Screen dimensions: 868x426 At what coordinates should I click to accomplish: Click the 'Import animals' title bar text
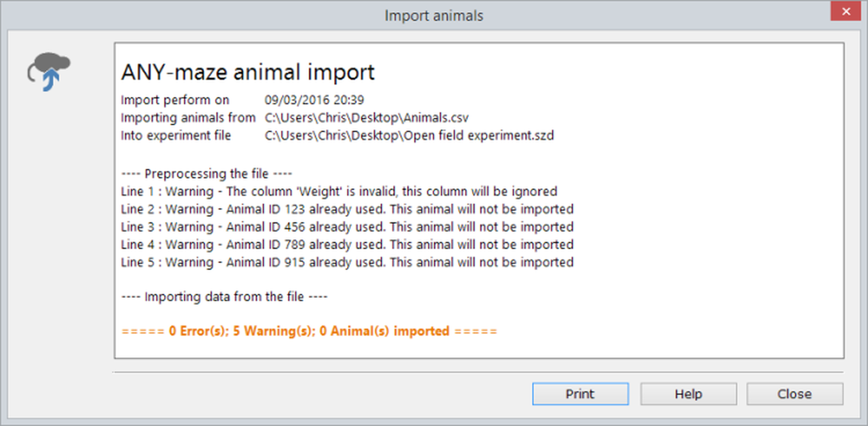tap(433, 16)
